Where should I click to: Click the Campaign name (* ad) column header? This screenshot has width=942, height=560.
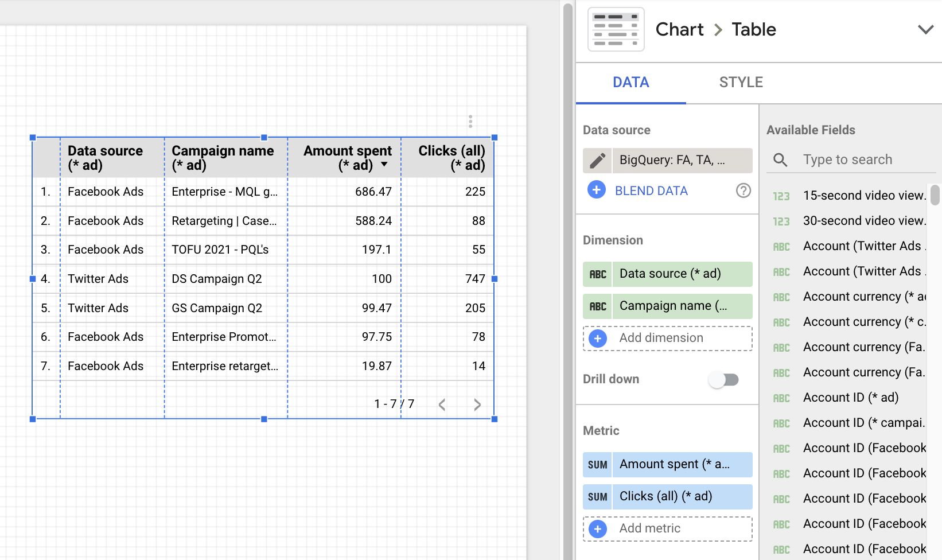pyautogui.click(x=226, y=158)
